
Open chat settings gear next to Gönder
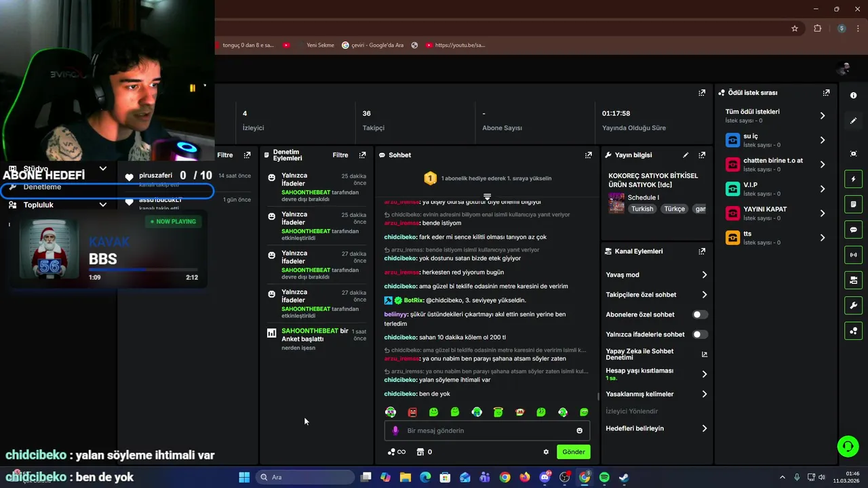546,452
